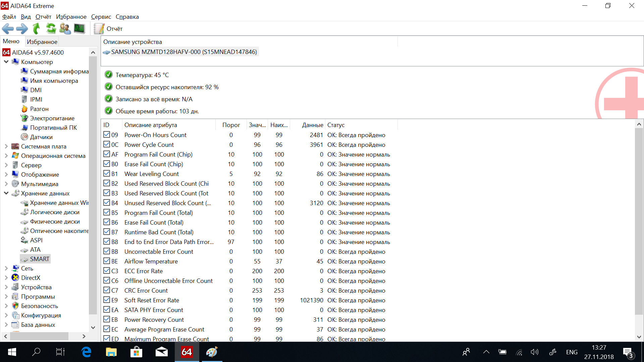Toggle the C7 CRC Error Count checkbox
644x362 pixels.
107,290
